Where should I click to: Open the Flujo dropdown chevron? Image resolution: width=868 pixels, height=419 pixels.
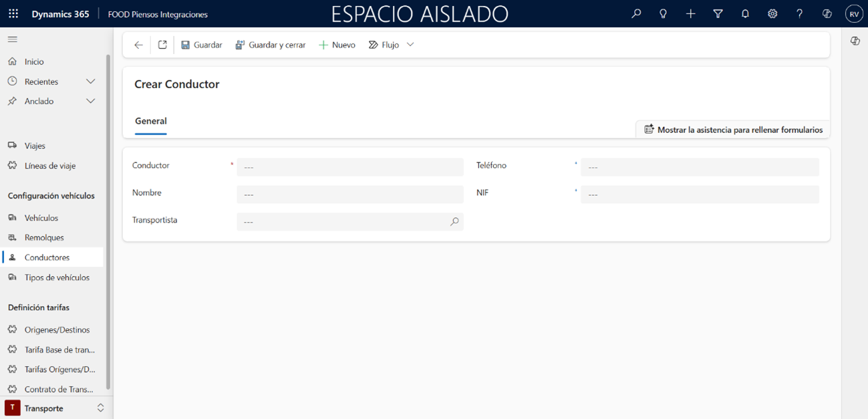tap(410, 45)
